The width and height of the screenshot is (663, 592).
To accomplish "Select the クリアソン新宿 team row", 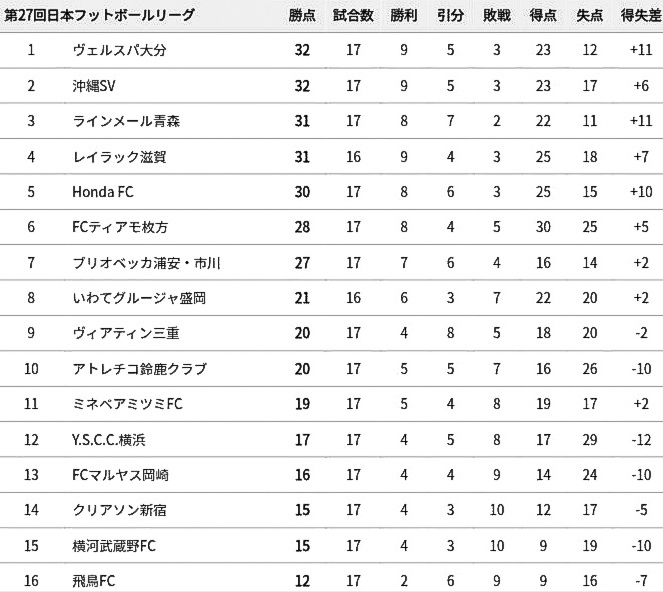I will tap(332, 510).
